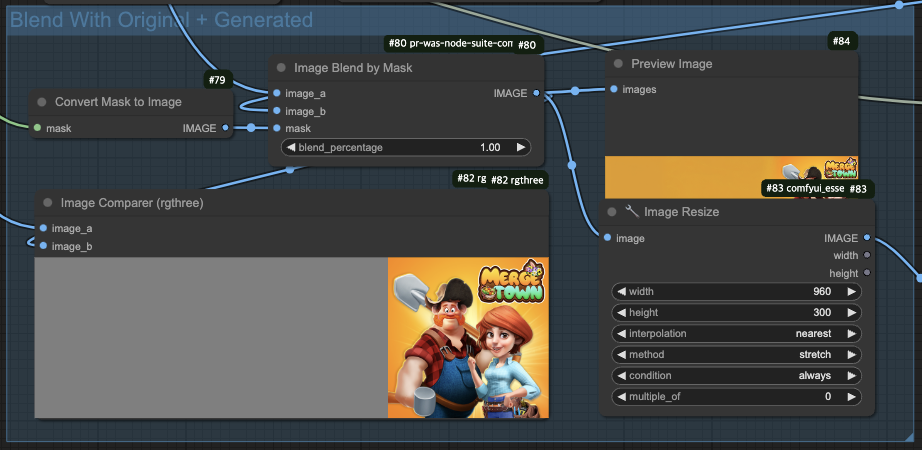Click IMAGE output socket of Convert Mask to Image
This screenshot has width=922, height=450.
pyautogui.click(x=225, y=128)
